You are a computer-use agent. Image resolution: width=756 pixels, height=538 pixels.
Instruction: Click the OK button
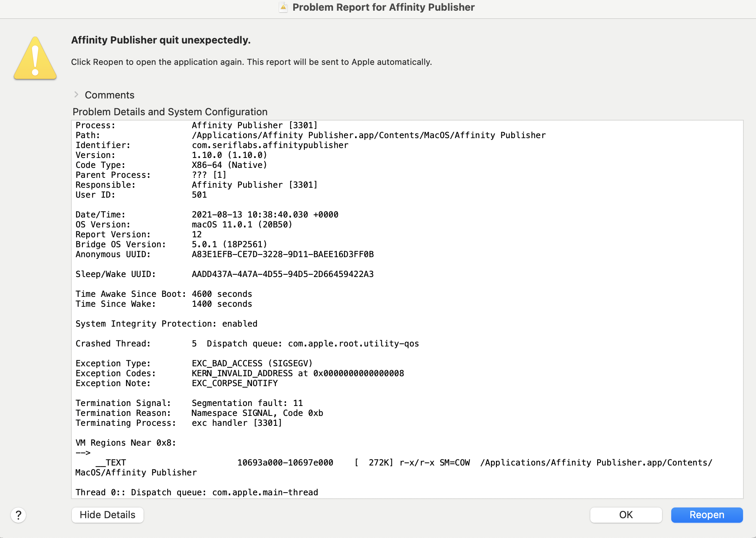[x=626, y=515]
